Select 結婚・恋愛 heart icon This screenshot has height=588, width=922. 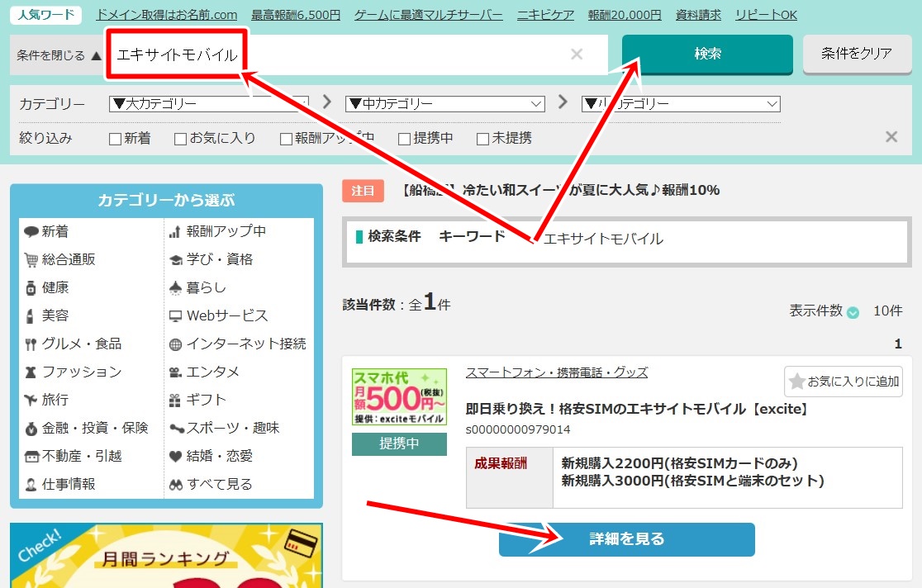[211, 457]
